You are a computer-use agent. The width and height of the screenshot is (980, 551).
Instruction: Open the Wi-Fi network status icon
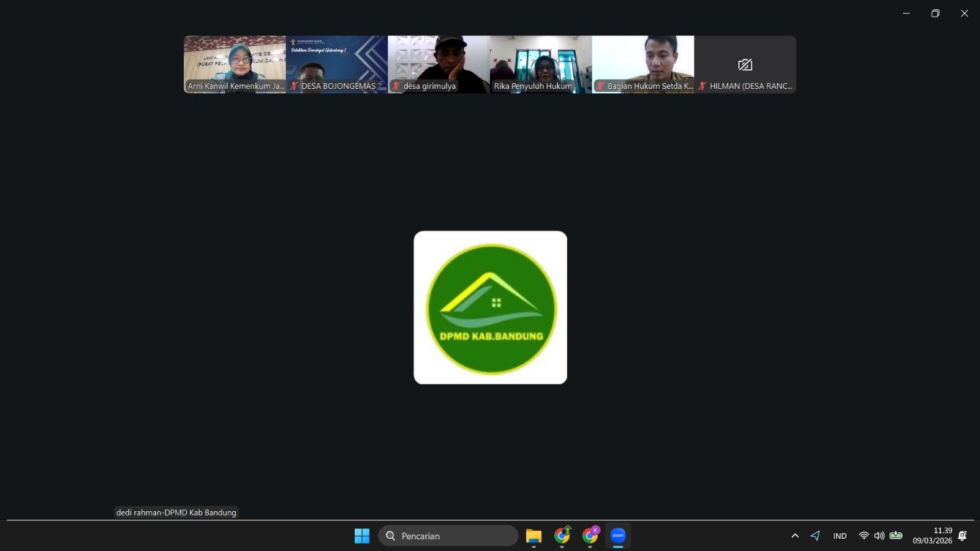(864, 536)
